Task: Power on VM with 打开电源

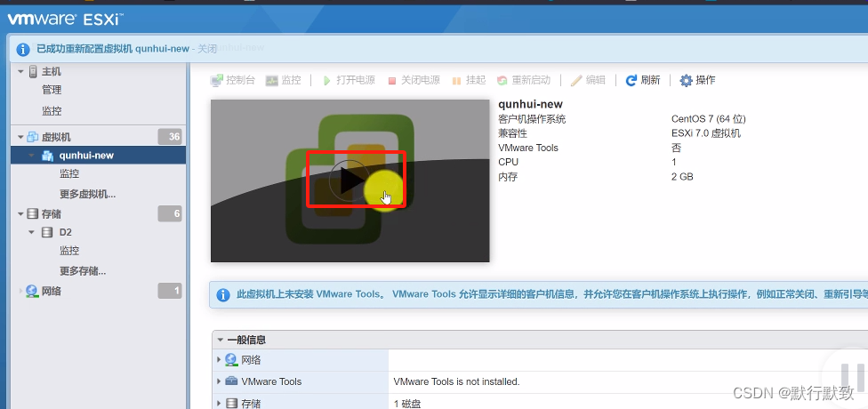Action: (x=349, y=80)
